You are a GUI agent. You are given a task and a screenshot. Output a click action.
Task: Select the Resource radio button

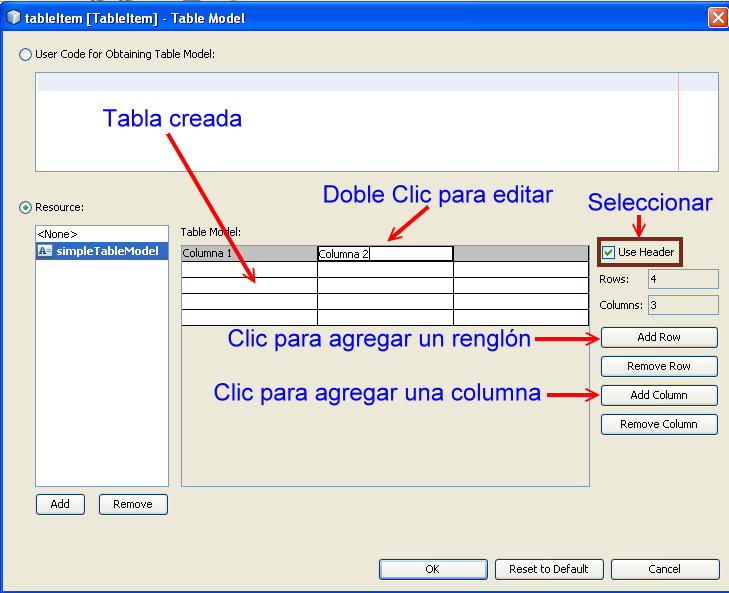tap(25, 207)
